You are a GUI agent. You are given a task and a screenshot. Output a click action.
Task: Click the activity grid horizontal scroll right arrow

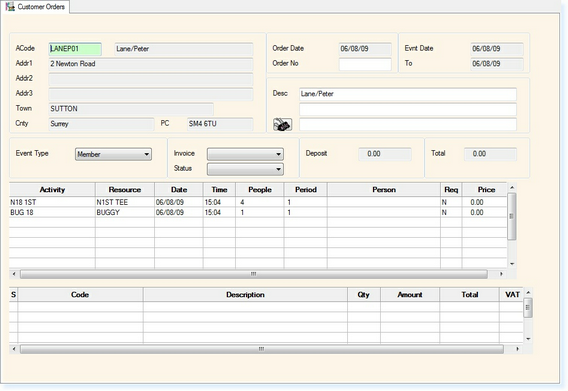[x=501, y=274]
